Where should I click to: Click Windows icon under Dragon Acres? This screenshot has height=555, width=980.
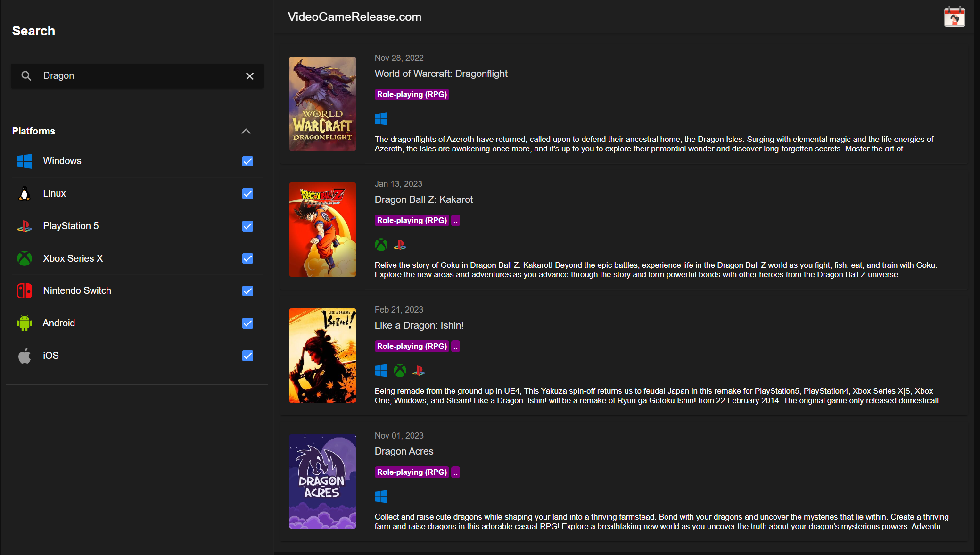pos(381,497)
